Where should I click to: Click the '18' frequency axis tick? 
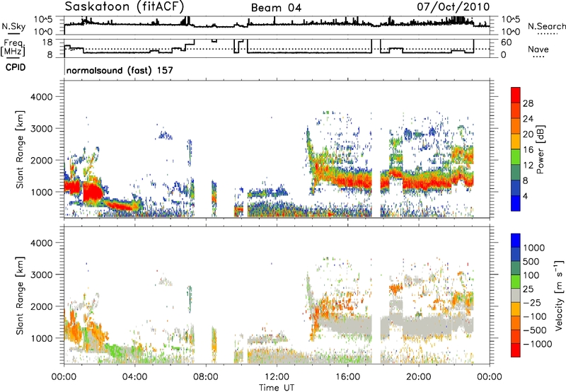[47, 42]
